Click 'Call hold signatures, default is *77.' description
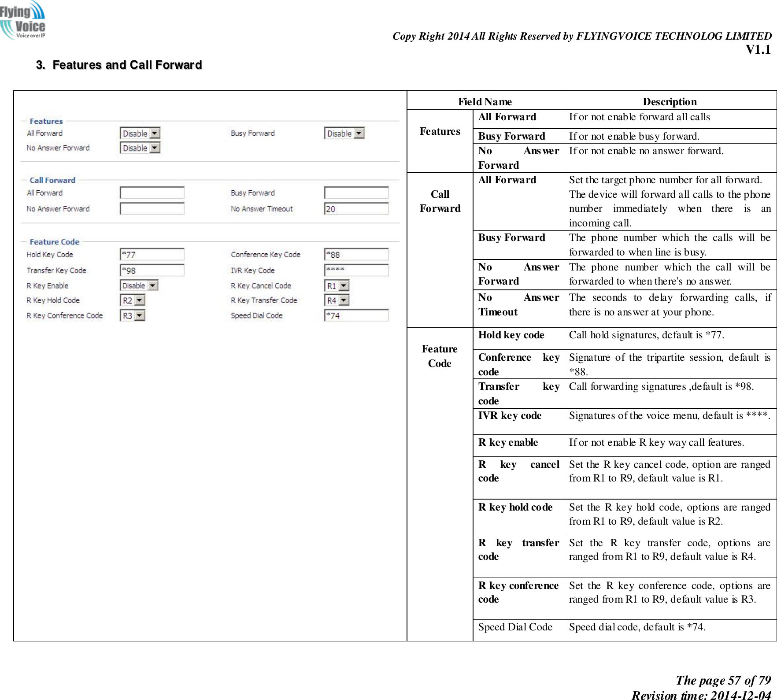The width and height of the screenshot is (777, 700). tap(646, 335)
